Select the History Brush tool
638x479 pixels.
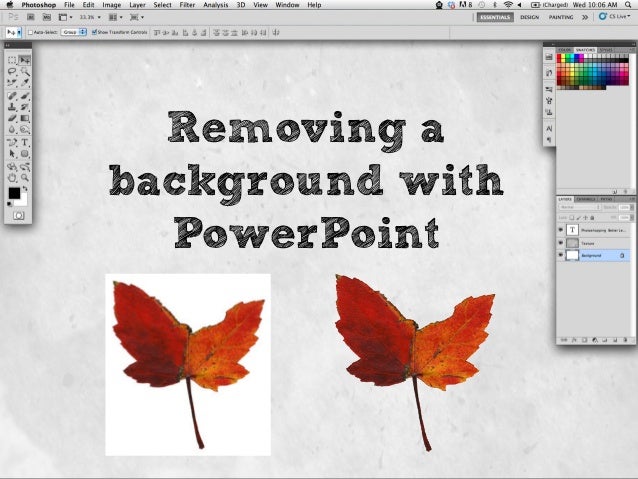click(x=25, y=107)
